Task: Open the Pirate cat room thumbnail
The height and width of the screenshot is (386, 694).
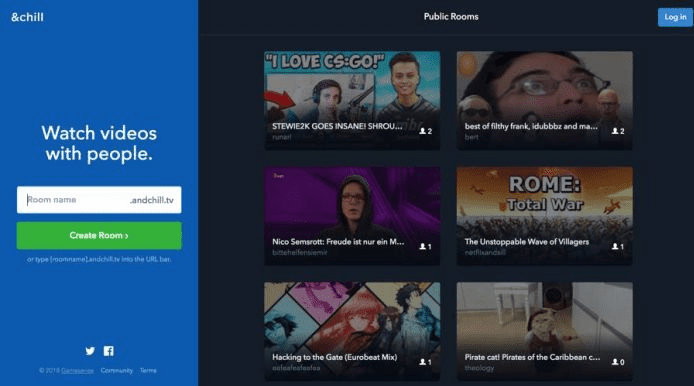Action: click(x=544, y=331)
